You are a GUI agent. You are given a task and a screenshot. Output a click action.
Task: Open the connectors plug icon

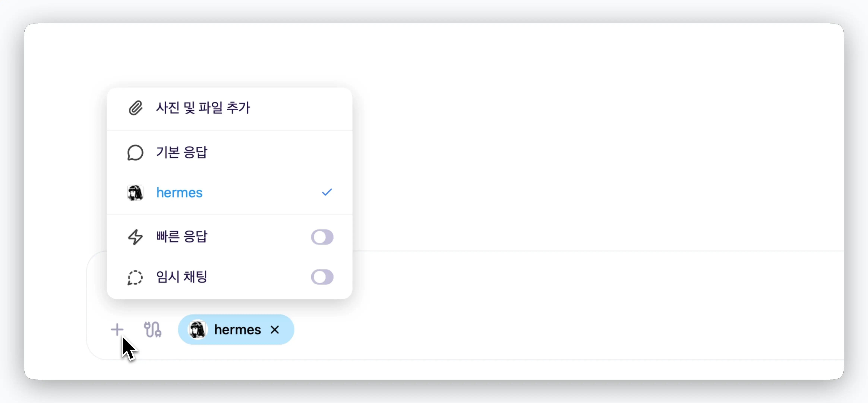153,329
